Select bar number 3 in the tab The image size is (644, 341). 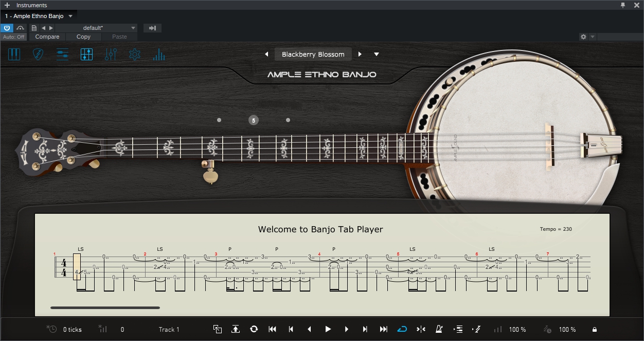coord(216,254)
